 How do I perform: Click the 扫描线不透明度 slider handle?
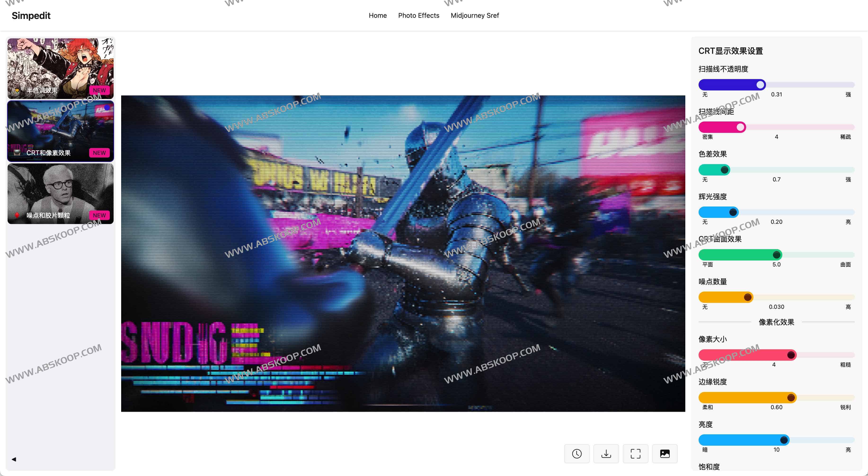tap(760, 85)
